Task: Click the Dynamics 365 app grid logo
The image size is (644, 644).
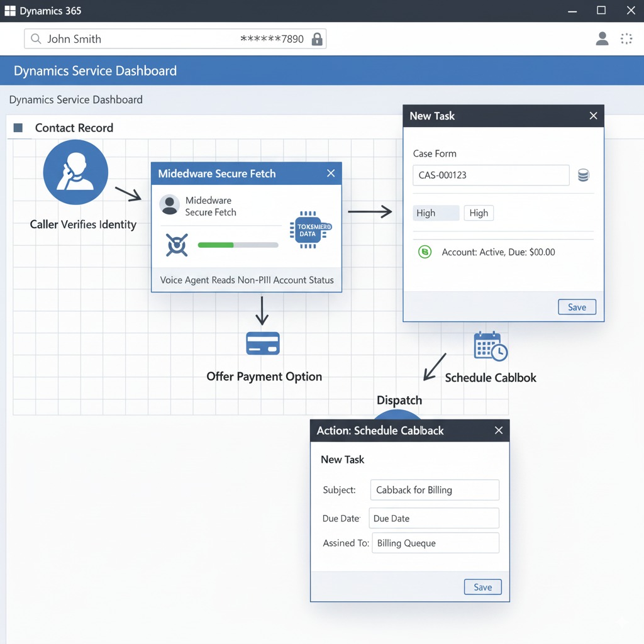Action: click(10, 11)
